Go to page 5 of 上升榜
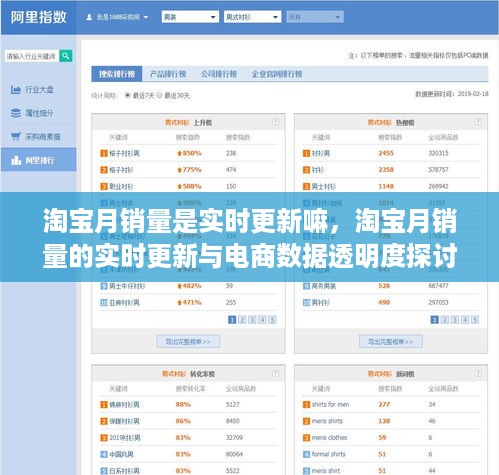The height and width of the screenshot is (475, 499). 272,320
